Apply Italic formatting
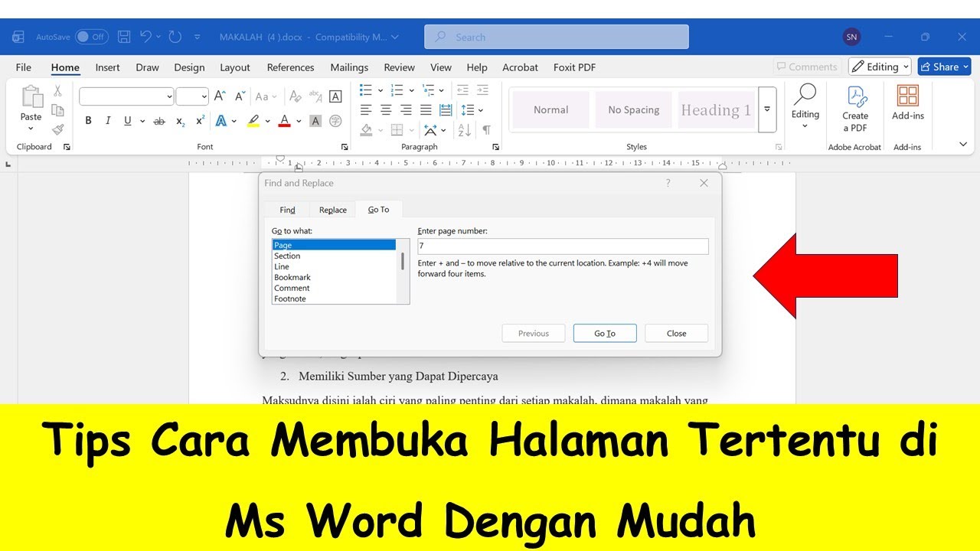Image resolution: width=980 pixels, height=551 pixels. 108,121
